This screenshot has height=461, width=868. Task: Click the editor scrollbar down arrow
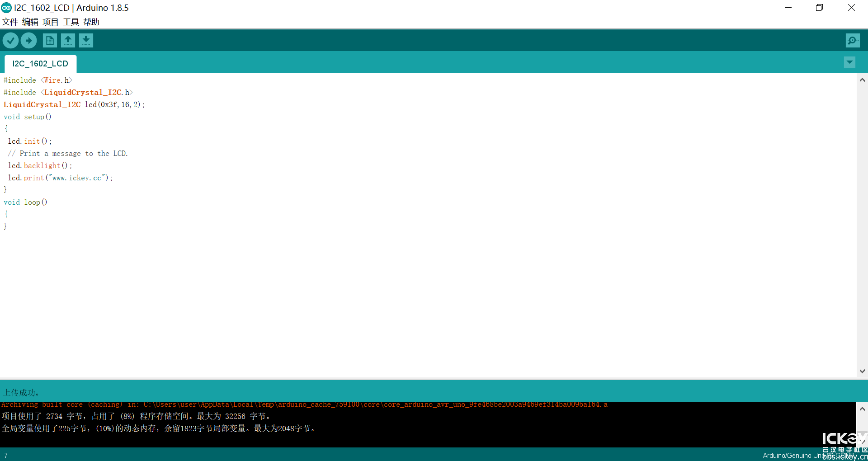862,371
